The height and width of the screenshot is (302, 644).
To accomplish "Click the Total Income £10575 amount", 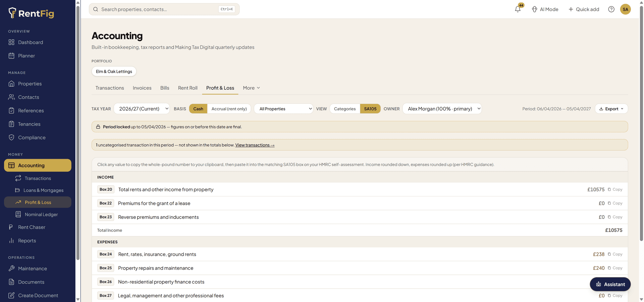I will click(x=613, y=230).
